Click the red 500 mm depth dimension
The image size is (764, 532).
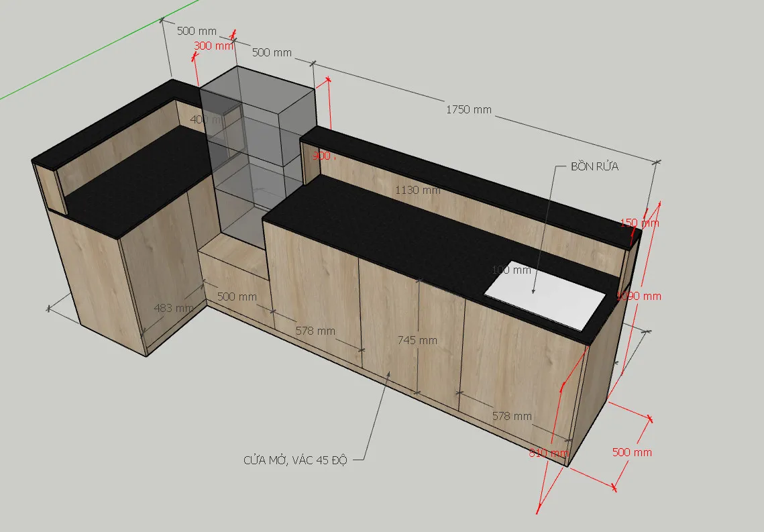[631, 452]
